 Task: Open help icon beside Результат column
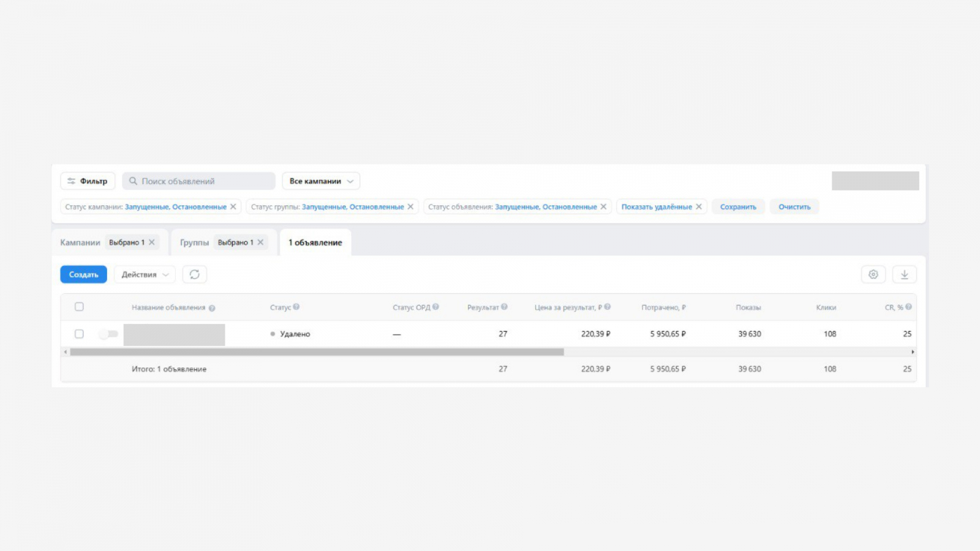click(x=504, y=307)
